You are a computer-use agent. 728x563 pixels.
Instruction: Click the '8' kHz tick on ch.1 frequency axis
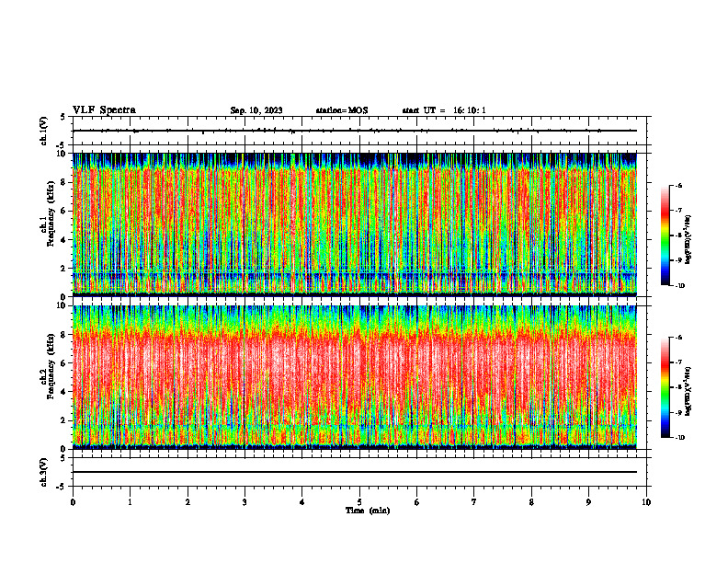[64, 182]
